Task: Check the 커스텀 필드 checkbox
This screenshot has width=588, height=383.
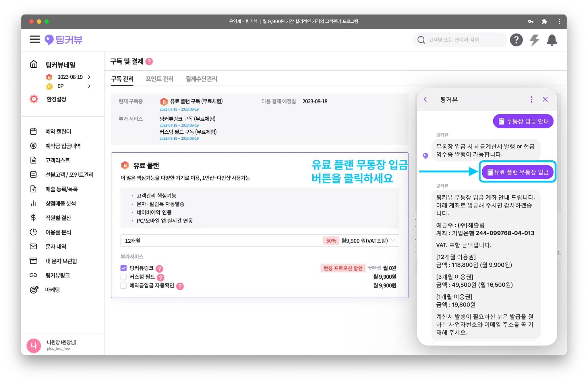Action: [123, 277]
